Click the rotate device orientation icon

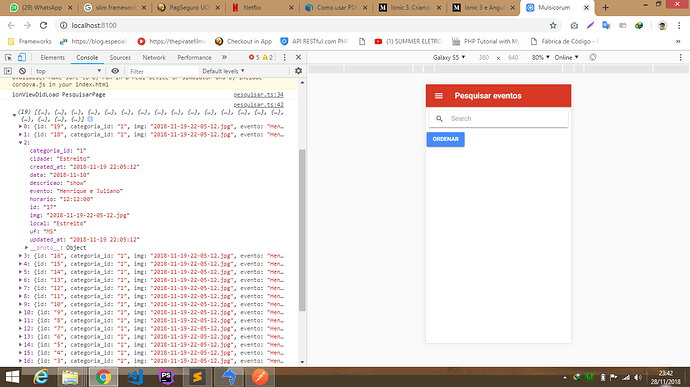(x=593, y=57)
